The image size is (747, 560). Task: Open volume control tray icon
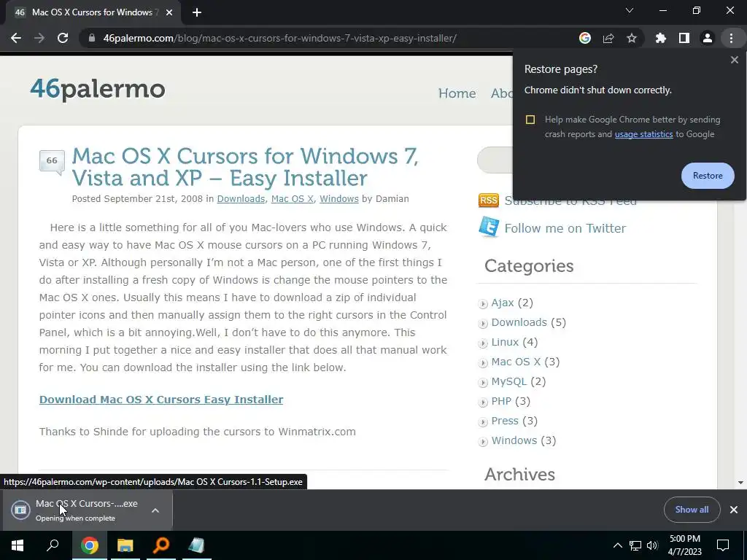[652, 545]
